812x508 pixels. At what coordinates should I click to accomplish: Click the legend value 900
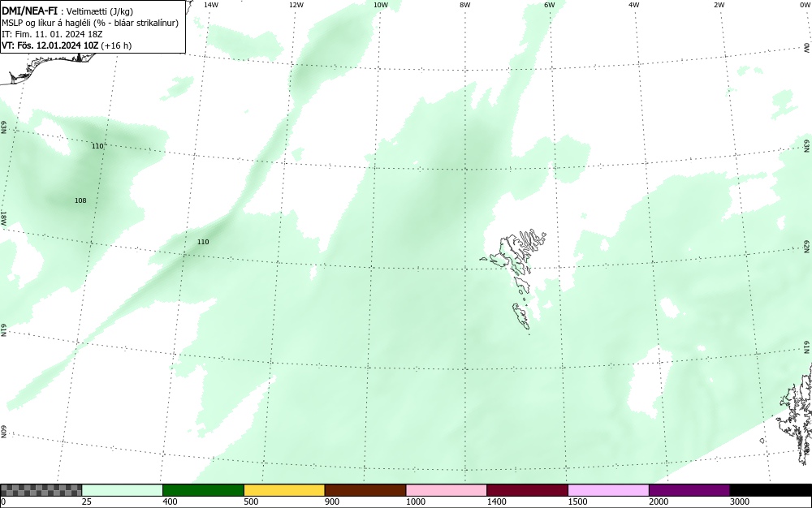tap(332, 502)
